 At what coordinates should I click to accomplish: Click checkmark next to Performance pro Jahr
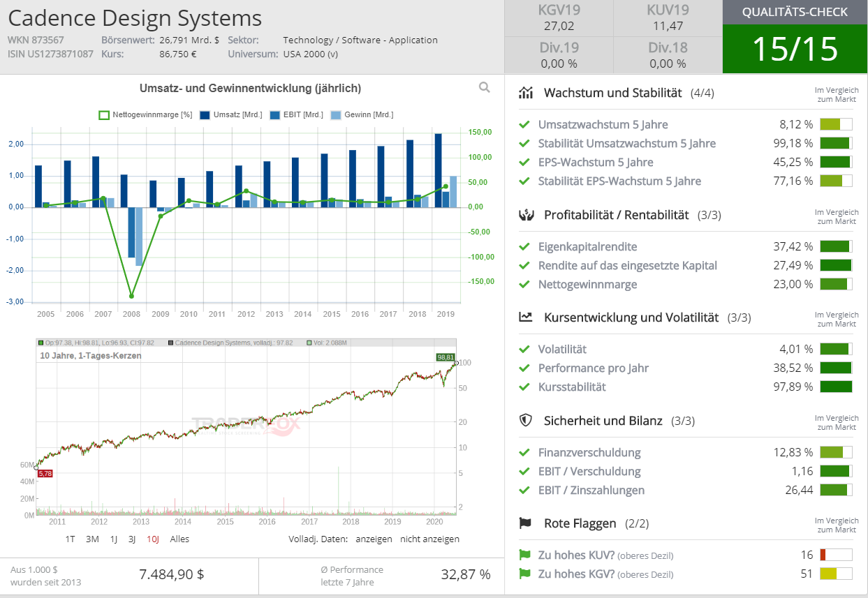(524, 368)
